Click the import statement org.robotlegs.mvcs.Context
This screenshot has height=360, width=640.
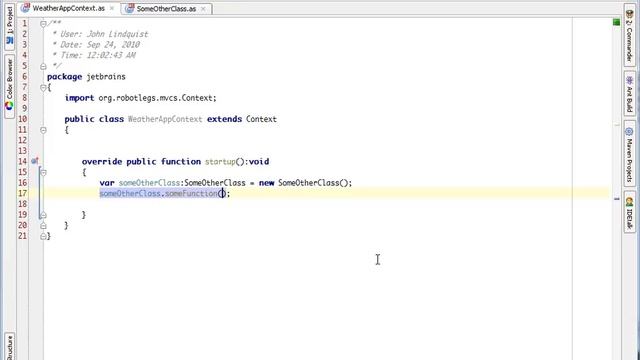[x=140, y=98]
